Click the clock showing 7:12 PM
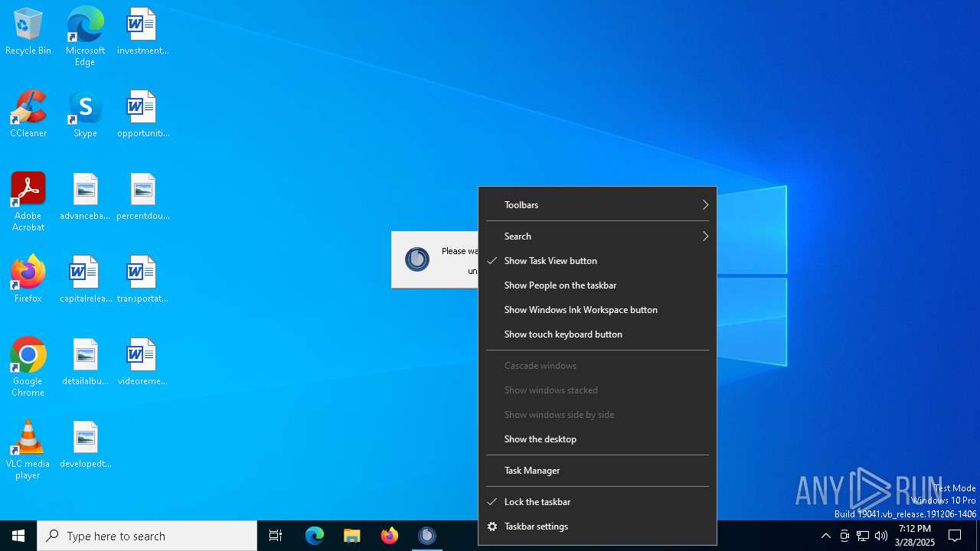 pyautogui.click(x=915, y=536)
